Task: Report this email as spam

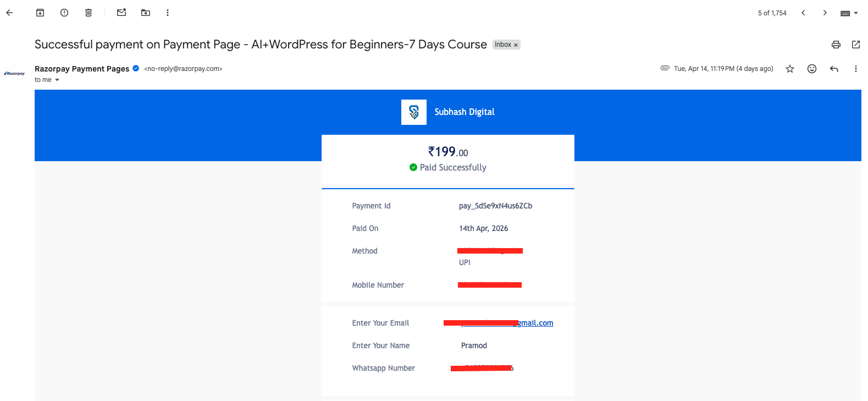Action: click(x=64, y=13)
